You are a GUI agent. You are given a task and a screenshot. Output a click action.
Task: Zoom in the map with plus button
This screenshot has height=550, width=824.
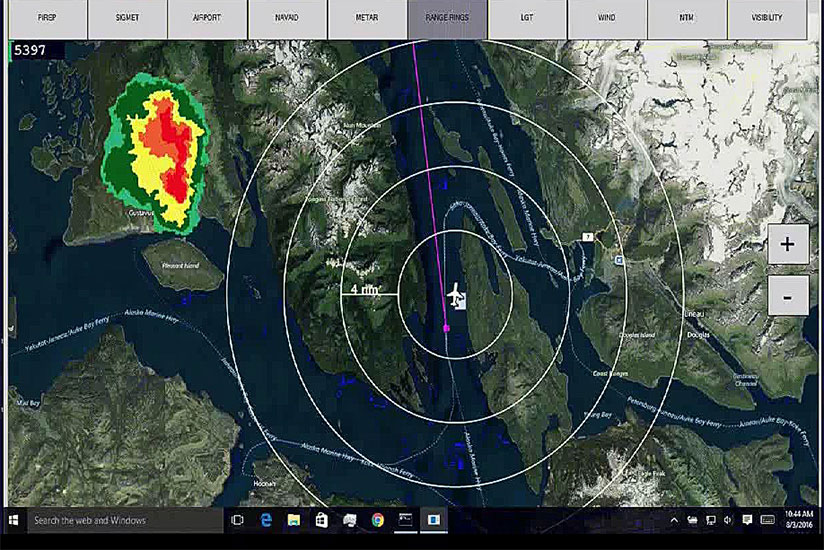pos(787,245)
